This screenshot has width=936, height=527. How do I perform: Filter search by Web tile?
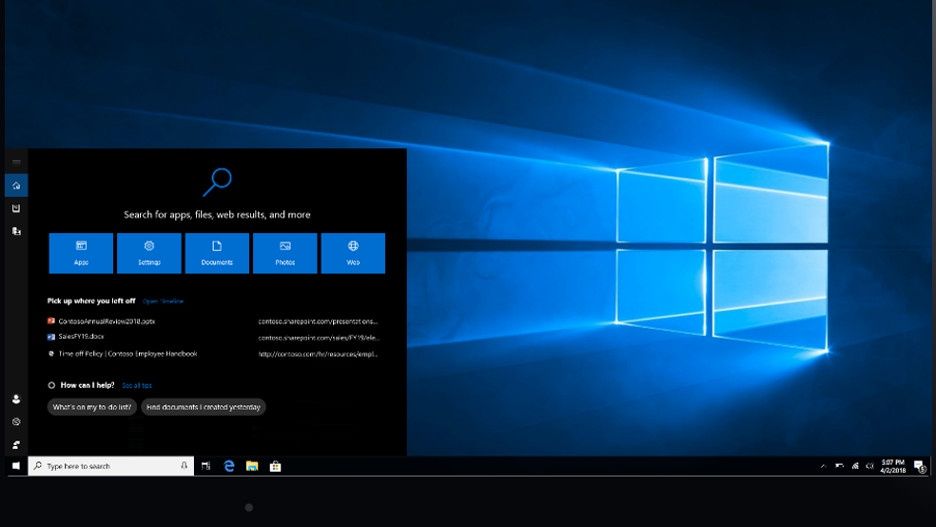(x=353, y=254)
